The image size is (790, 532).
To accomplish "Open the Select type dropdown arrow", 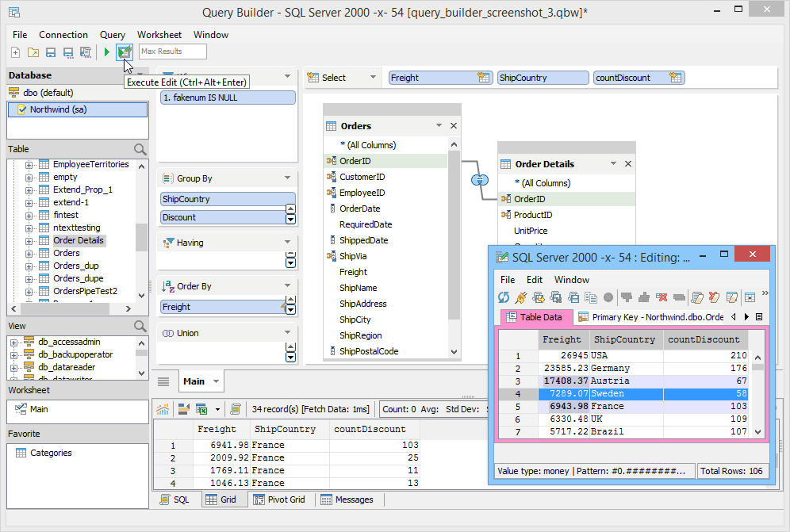I will [x=373, y=77].
